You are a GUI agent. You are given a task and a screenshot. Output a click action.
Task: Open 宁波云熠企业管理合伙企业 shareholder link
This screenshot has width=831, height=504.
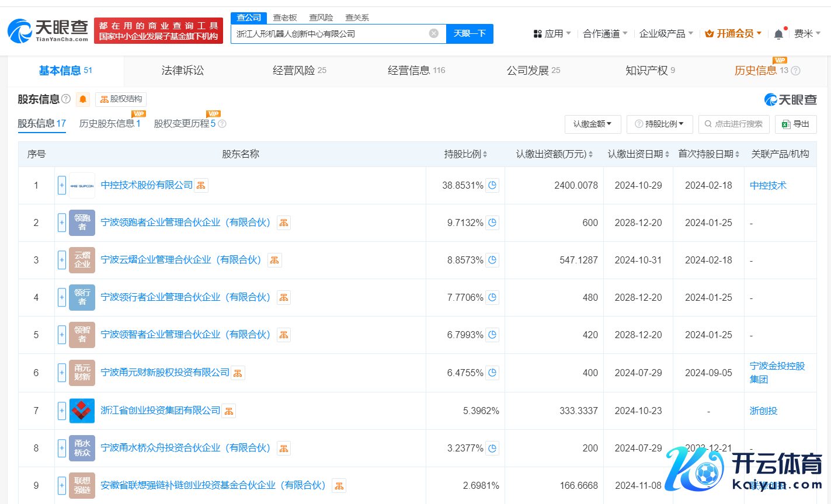click(x=181, y=260)
